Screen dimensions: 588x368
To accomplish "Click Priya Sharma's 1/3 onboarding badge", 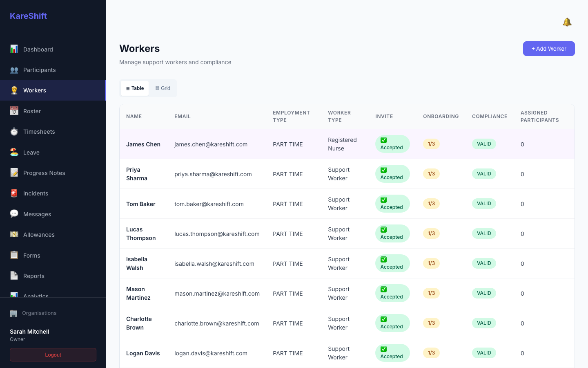I will pyautogui.click(x=431, y=174).
